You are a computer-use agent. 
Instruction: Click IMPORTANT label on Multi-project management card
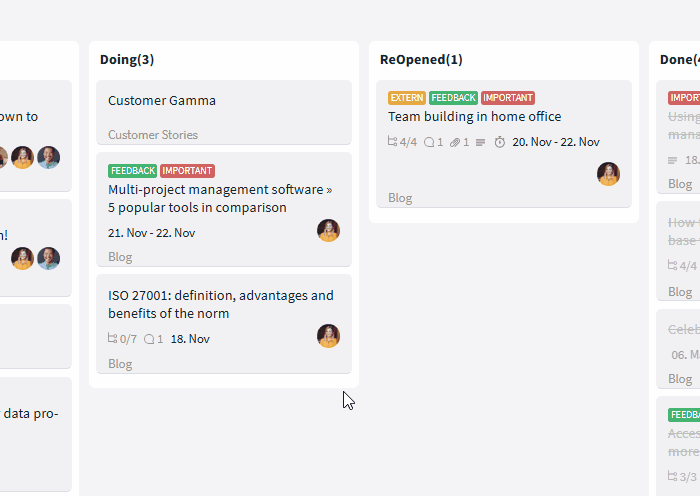(187, 171)
